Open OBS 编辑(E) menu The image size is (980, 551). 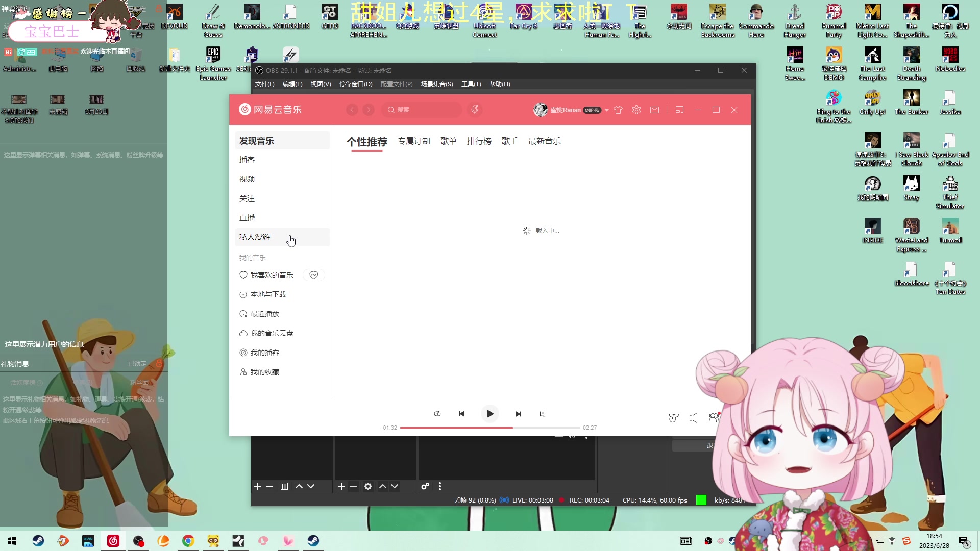click(x=292, y=84)
